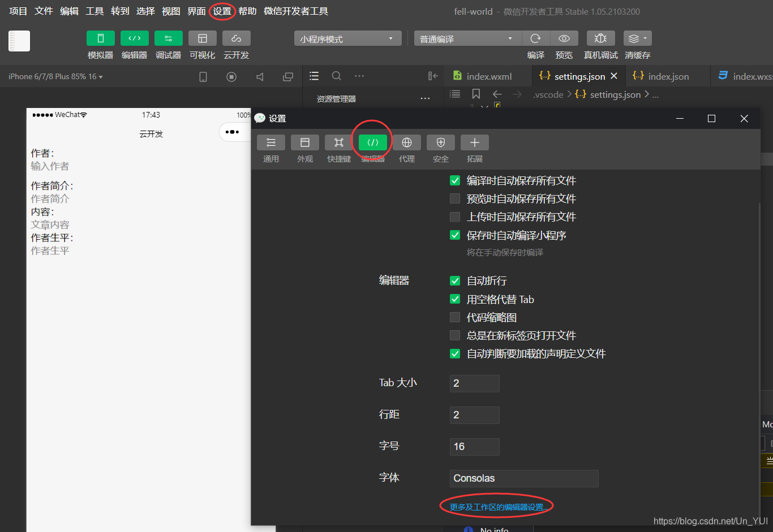Click the record circle icon in simulator bar
Image resolution: width=773 pixels, height=532 pixels.
point(231,77)
